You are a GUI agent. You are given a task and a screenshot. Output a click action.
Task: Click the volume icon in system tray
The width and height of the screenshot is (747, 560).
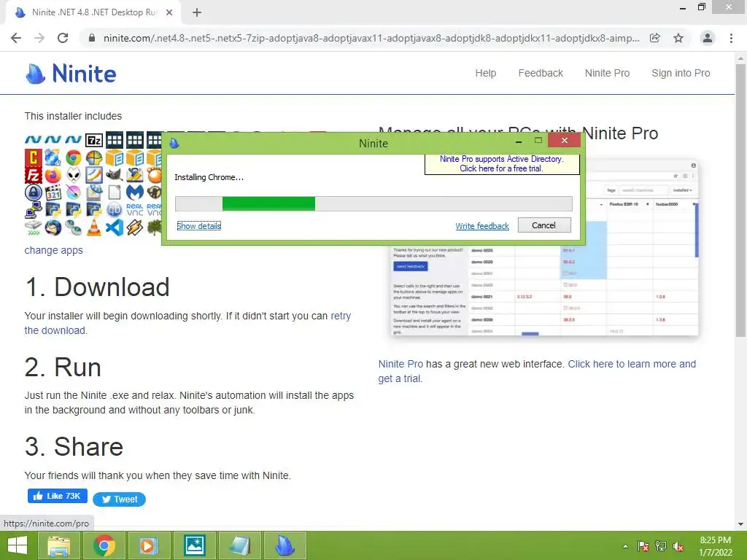pos(678,546)
